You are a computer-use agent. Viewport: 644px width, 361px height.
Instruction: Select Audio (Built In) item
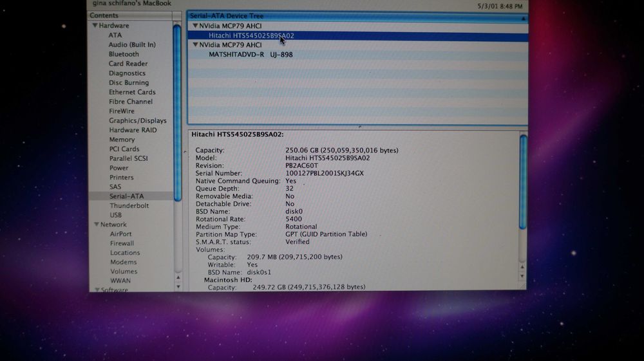coord(132,44)
